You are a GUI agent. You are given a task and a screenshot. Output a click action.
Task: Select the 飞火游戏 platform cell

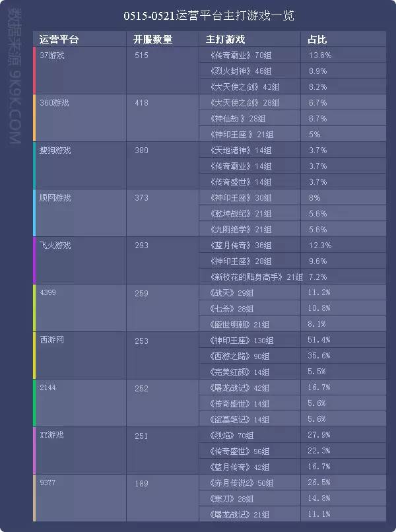point(55,246)
